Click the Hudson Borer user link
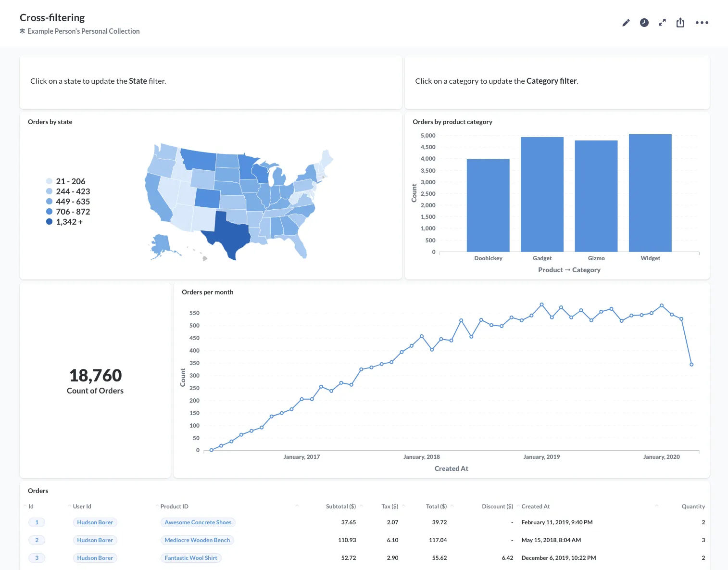This screenshot has height=570, width=728. [x=95, y=522]
